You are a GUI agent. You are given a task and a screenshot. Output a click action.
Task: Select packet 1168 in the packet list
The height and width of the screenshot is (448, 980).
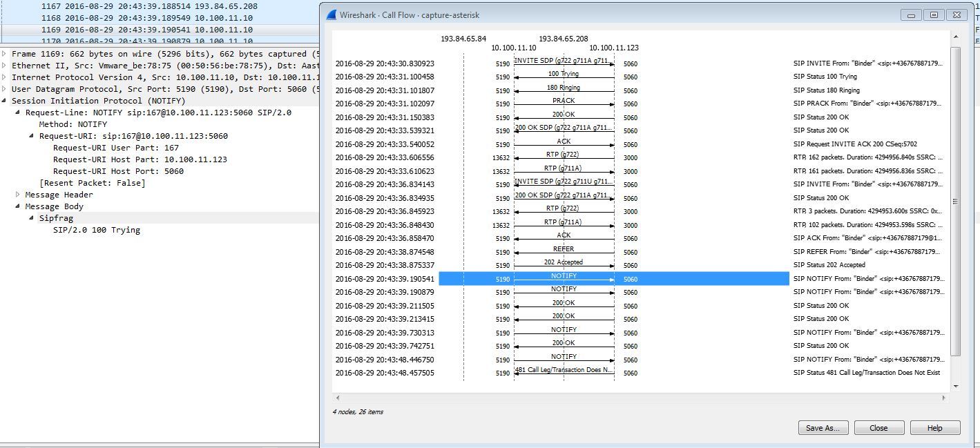(160, 18)
